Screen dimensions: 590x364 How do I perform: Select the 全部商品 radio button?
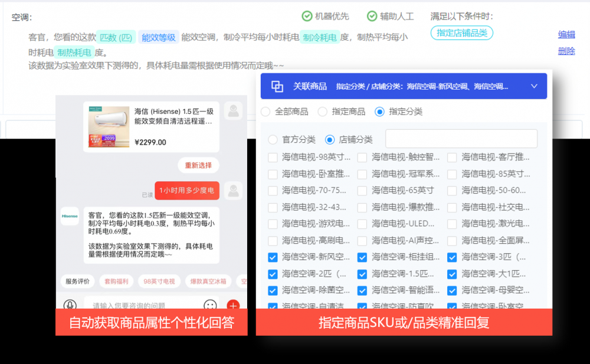click(265, 112)
